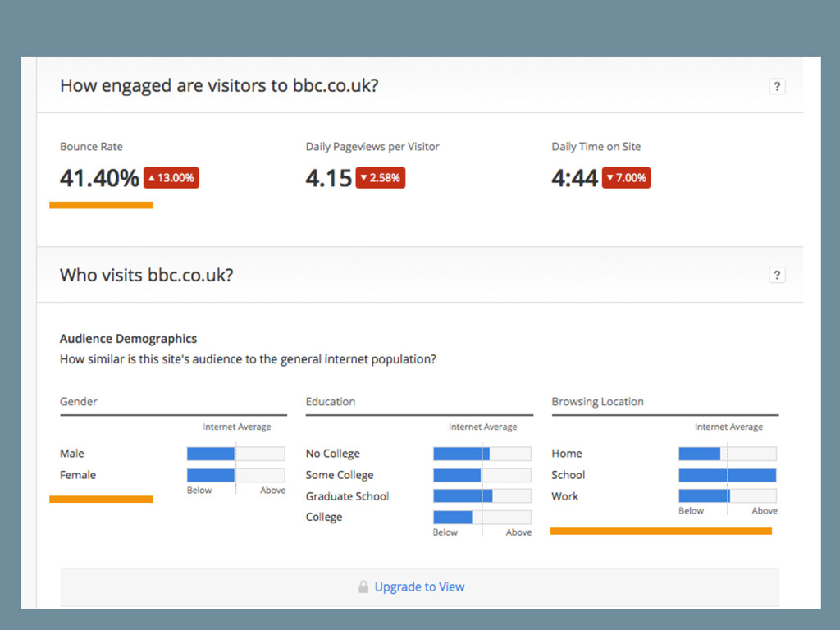Click the Home row label
The image size is (840, 630).
click(567, 453)
